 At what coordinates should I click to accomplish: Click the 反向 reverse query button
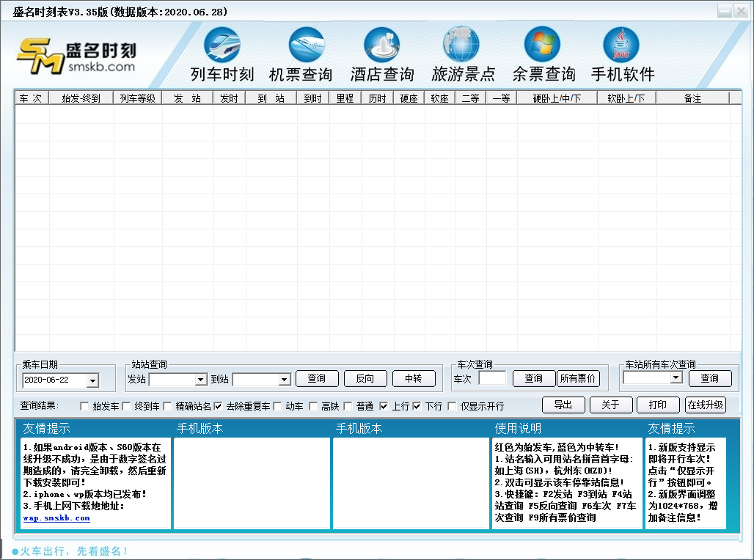coord(365,379)
